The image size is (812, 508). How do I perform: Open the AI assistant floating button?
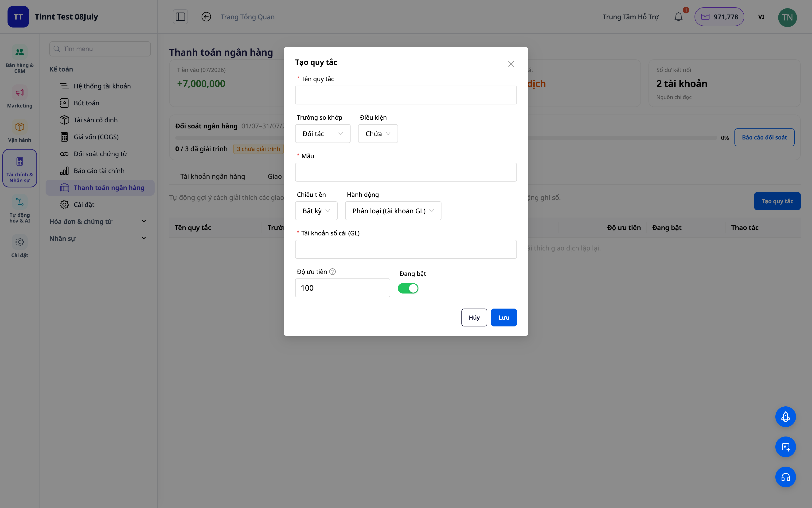point(785,447)
